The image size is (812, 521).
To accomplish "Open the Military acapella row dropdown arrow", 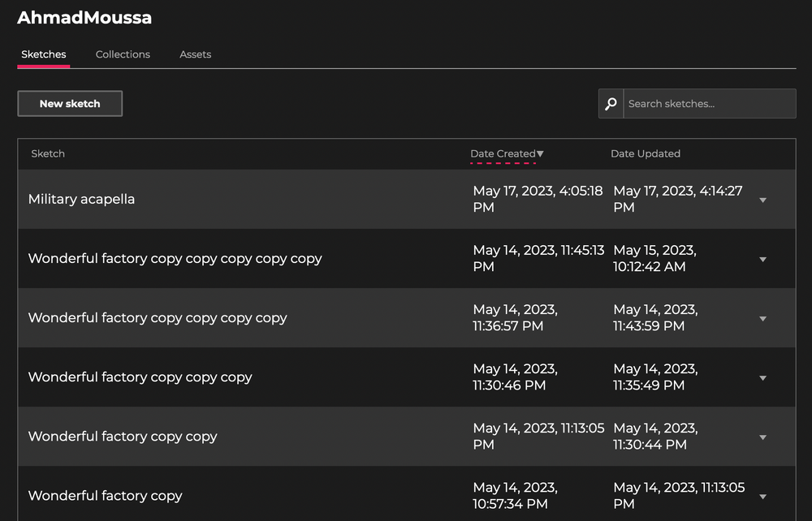I will pos(762,200).
